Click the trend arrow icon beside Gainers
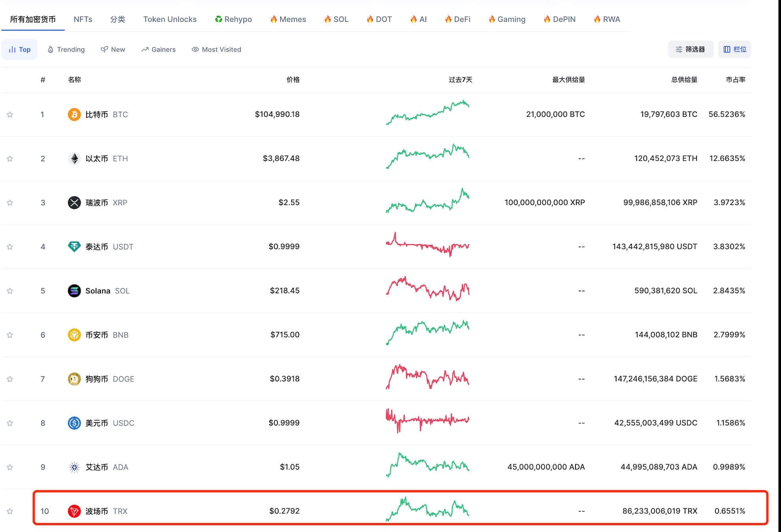The image size is (781, 532). coord(145,49)
